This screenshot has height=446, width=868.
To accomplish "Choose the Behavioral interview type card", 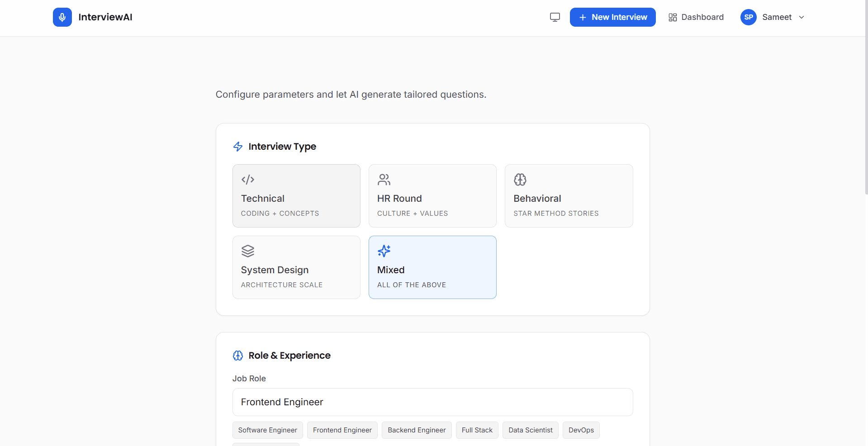I will click(x=569, y=196).
